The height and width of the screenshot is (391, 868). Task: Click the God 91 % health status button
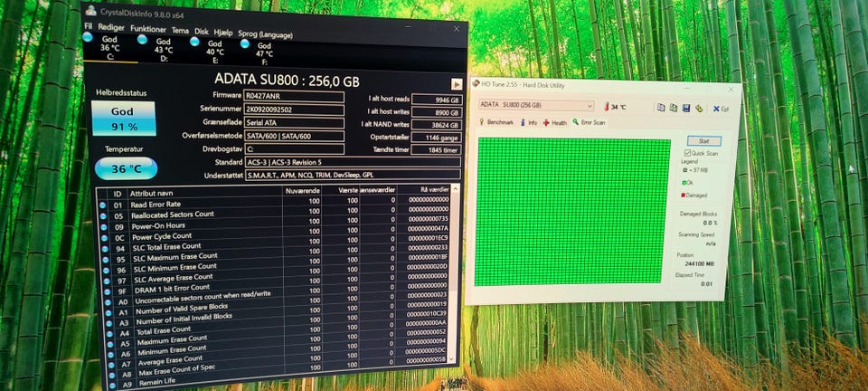tap(123, 118)
